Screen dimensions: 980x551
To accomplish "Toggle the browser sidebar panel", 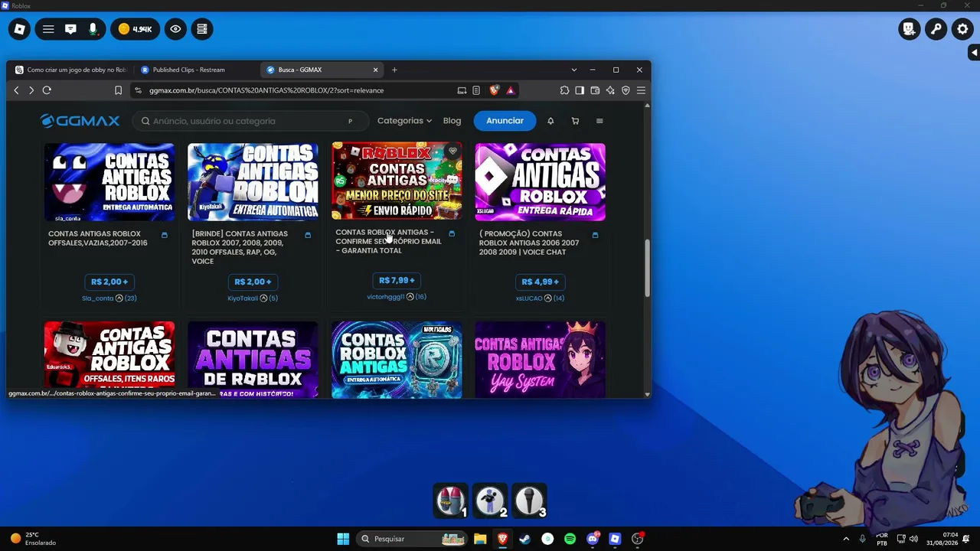I will click(x=580, y=90).
